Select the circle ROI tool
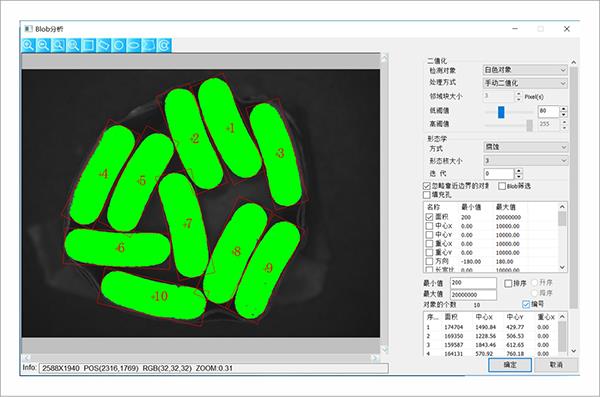This screenshot has width=600, height=397. pyautogui.click(x=119, y=45)
